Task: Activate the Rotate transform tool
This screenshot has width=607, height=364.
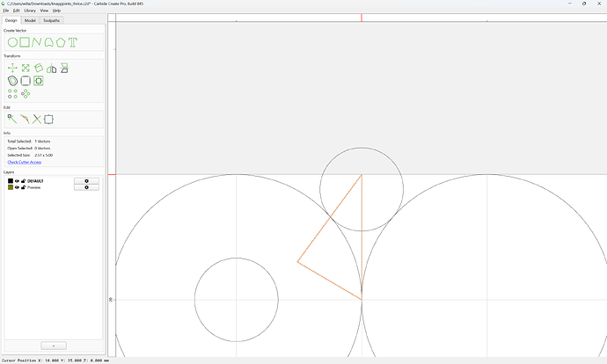Action: pyautogui.click(x=39, y=68)
